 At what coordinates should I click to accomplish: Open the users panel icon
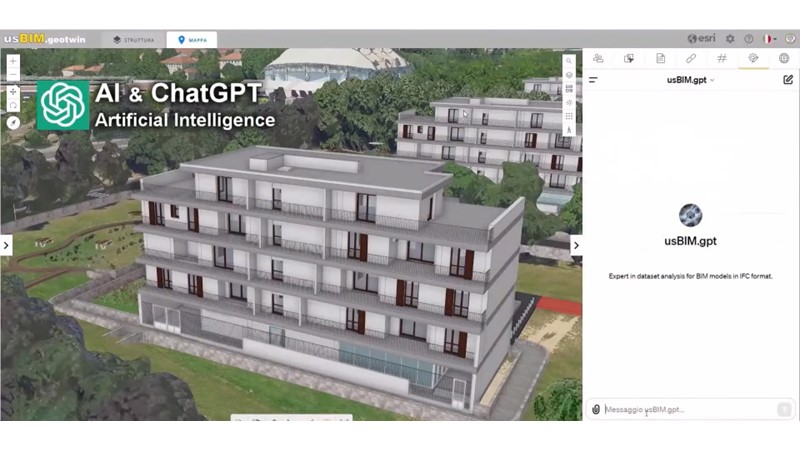[x=598, y=58]
